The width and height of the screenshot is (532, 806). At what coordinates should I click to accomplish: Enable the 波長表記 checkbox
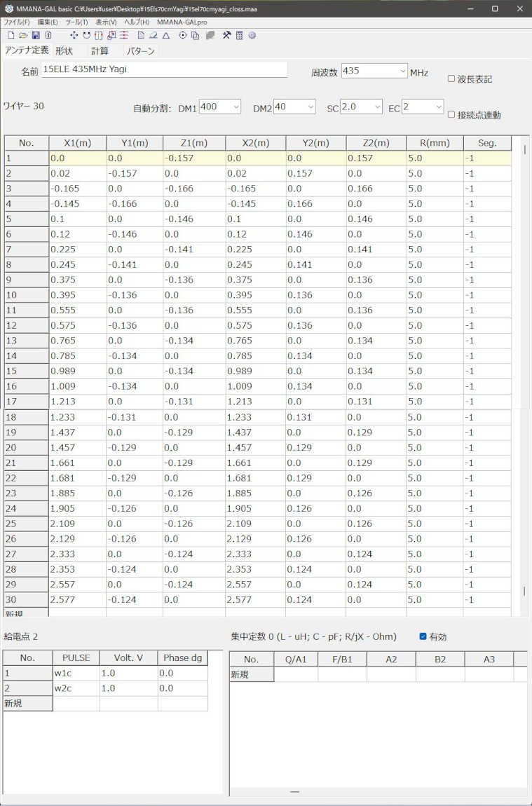point(451,78)
